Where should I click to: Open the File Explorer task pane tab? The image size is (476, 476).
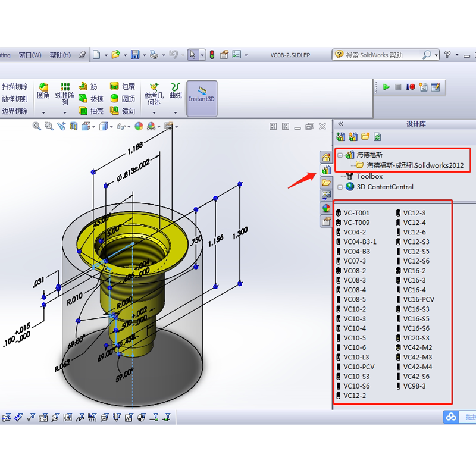pyautogui.click(x=326, y=183)
